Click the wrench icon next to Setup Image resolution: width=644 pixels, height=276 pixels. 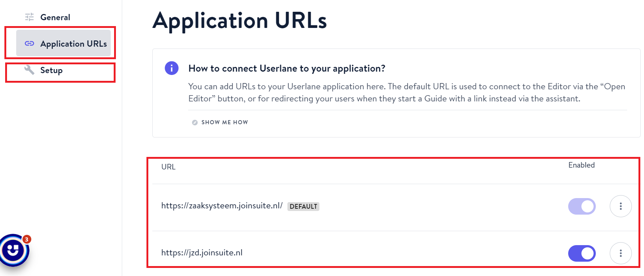(29, 70)
